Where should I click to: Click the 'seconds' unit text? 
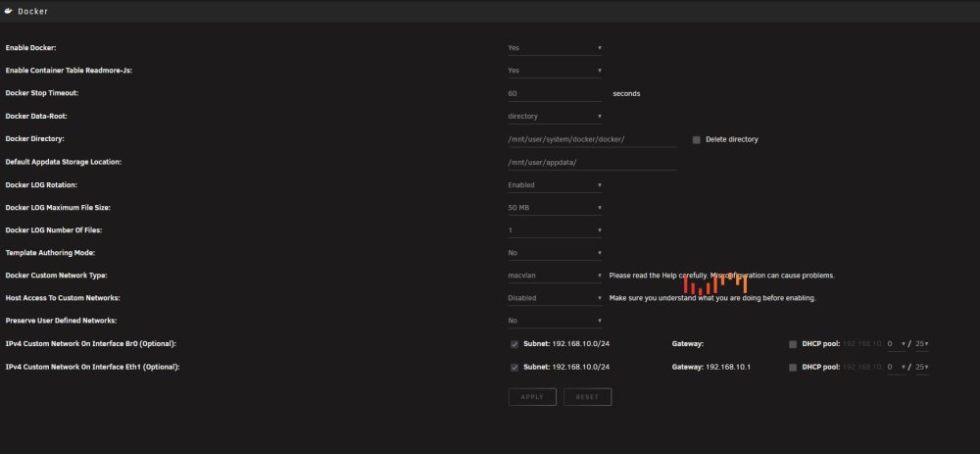click(626, 94)
